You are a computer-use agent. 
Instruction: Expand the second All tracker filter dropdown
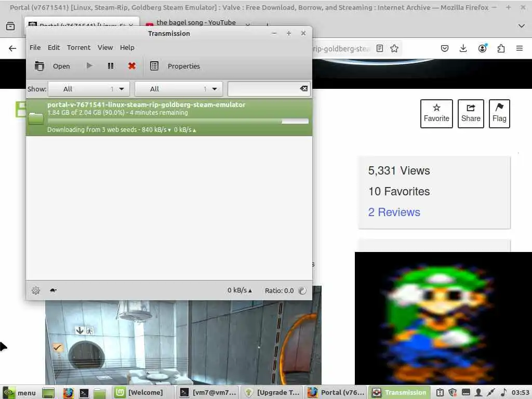[179, 89]
